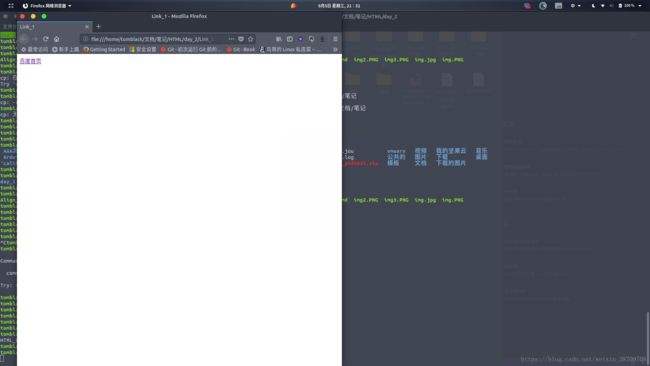This screenshot has height=366, width=650.
Task: Click 下载的图片 in the terminal listing
Action: click(x=451, y=163)
